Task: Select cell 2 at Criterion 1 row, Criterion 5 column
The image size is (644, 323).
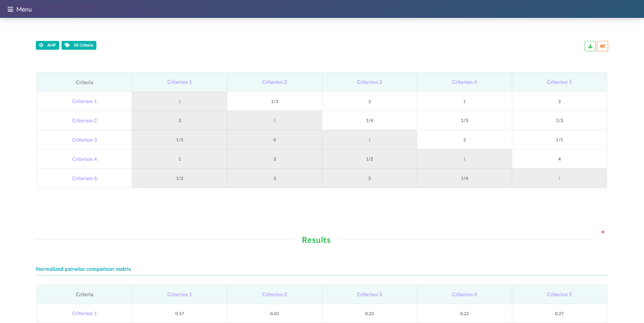Action: 559,101
